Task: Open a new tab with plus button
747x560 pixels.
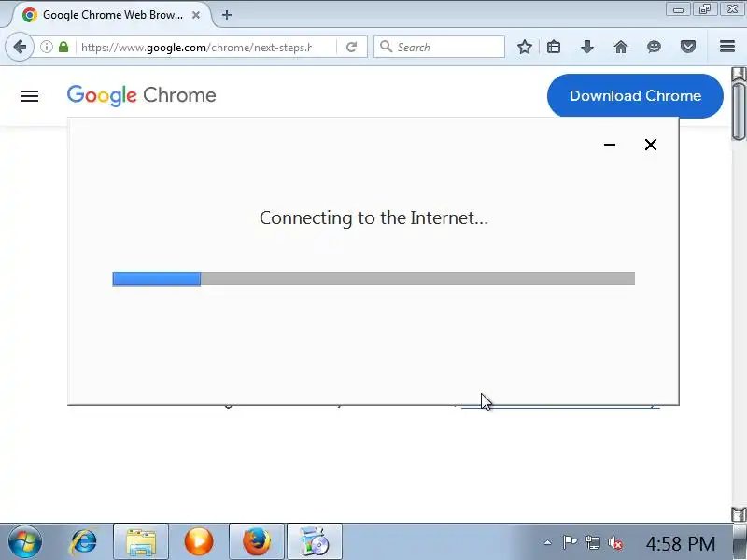Action: coord(227,15)
